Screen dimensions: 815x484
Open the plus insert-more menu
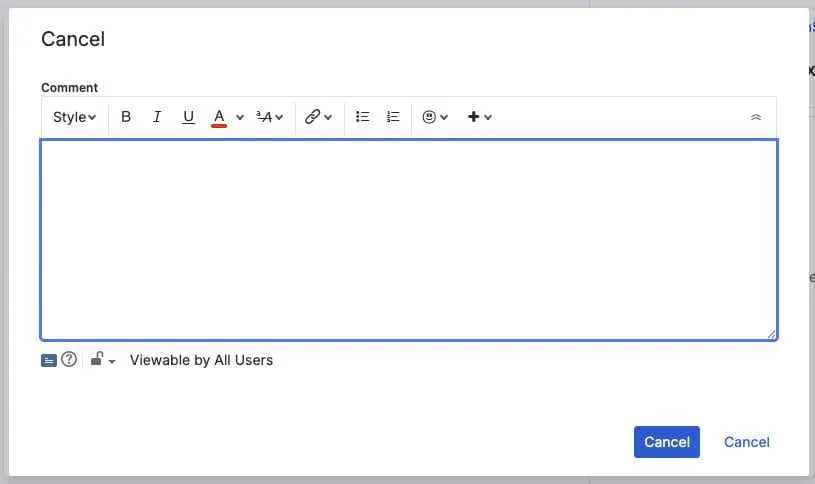click(x=480, y=117)
